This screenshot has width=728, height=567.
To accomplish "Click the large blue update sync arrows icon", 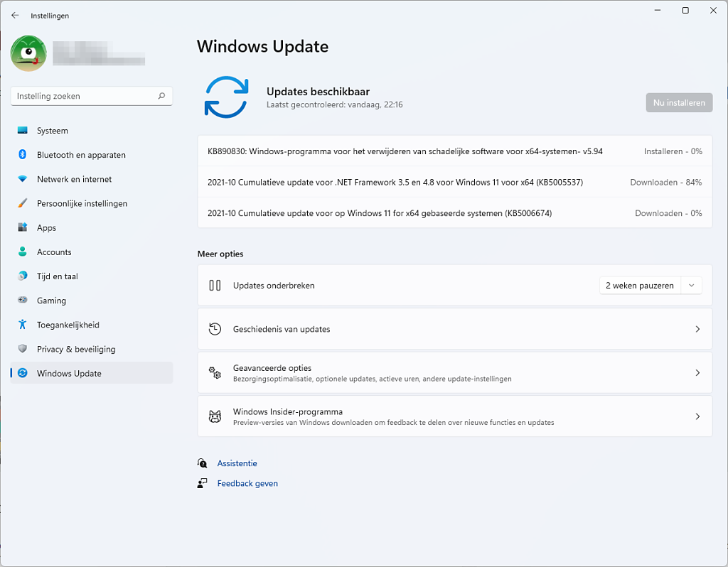I will [227, 97].
